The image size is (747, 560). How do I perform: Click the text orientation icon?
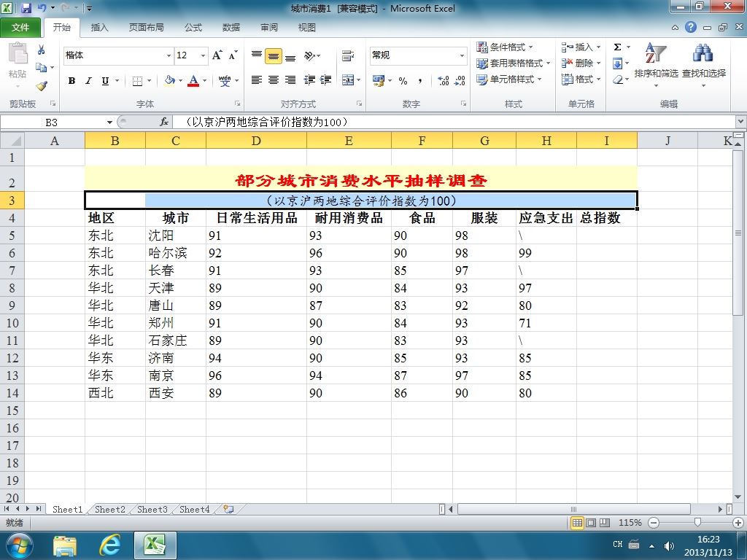click(x=310, y=56)
